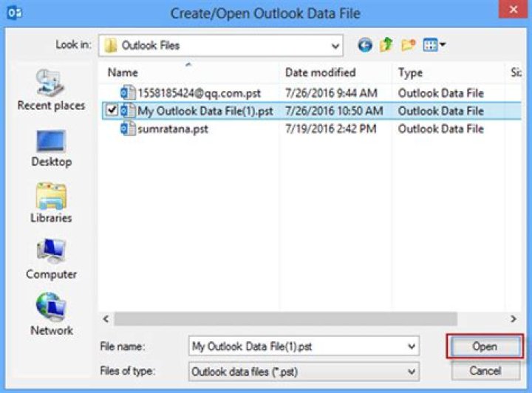Select Computer in the places bar
Image resolution: width=532 pixels, height=393 pixels.
[x=51, y=260]
